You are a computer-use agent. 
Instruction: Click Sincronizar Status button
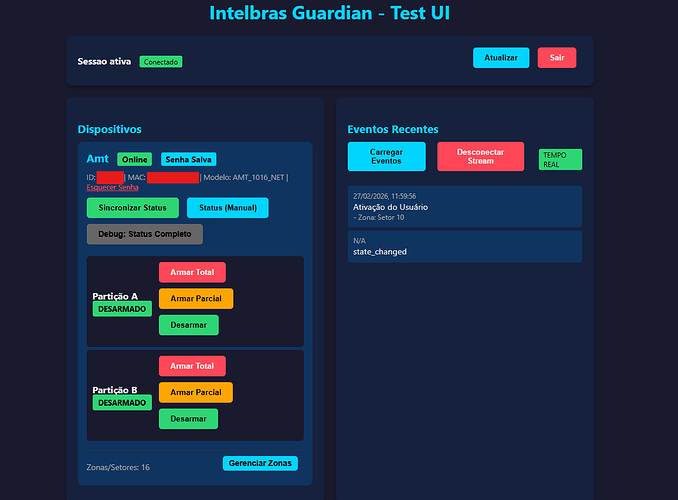point(133,208)
